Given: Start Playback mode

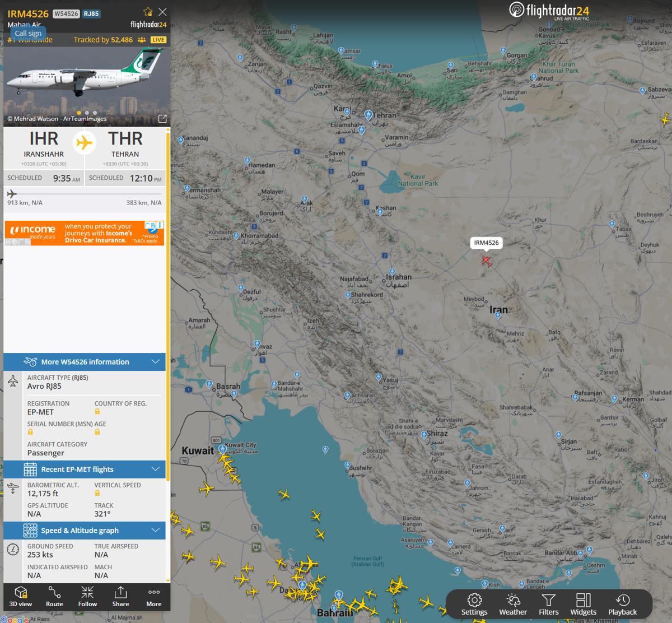Looking at the screenshot, I should 623,604.
